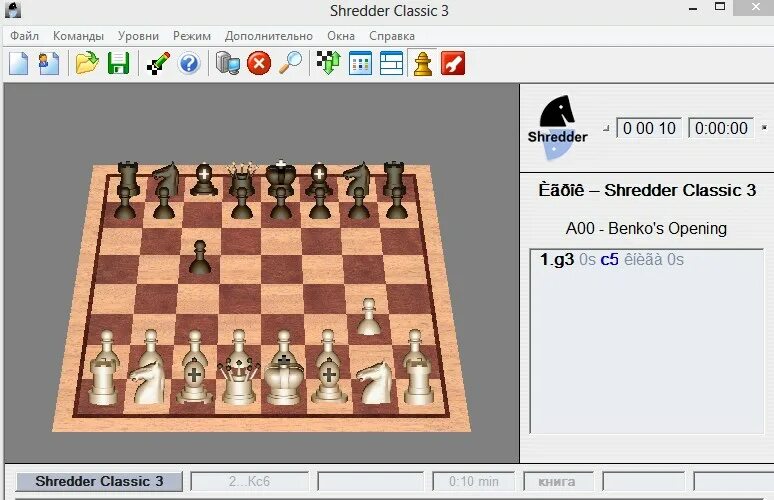
Task: Select the white queen on d1
Action: [239, 380]
